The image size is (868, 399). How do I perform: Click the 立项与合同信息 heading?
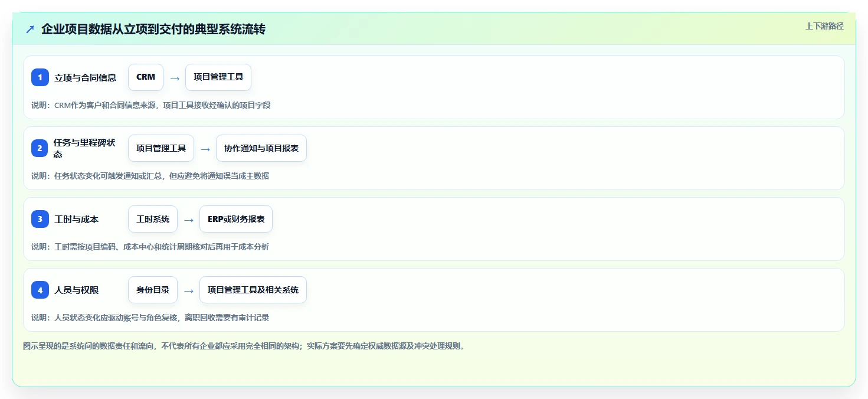86,77
